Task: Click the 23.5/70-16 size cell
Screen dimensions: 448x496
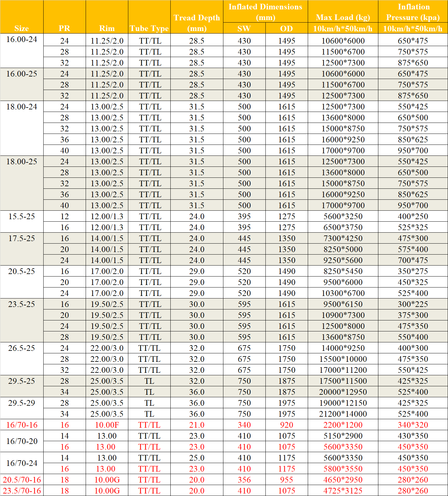Action: click(22, 491)
